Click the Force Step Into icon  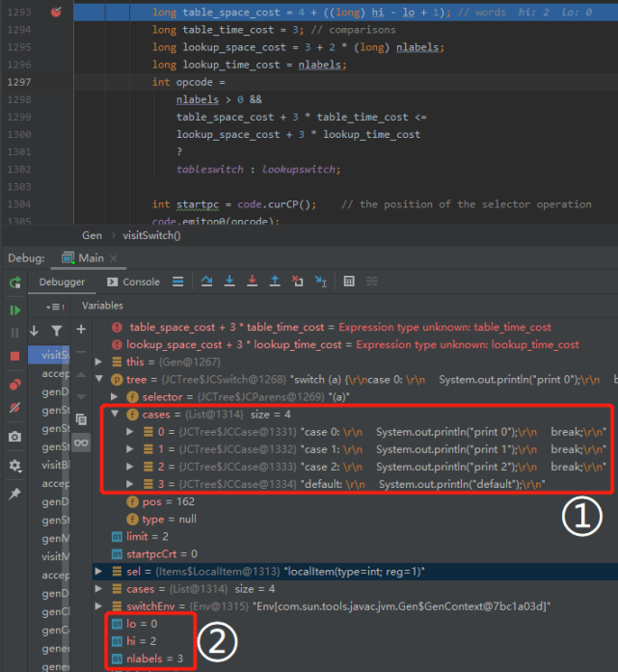pyautogui.click(x=253, y=282)
